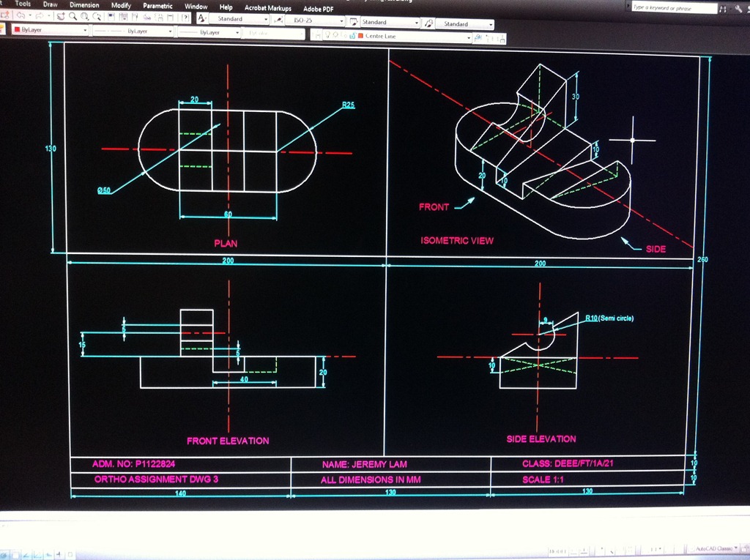
Task: Open the Sheet Set Manager icon
Action: pos(146,18)
